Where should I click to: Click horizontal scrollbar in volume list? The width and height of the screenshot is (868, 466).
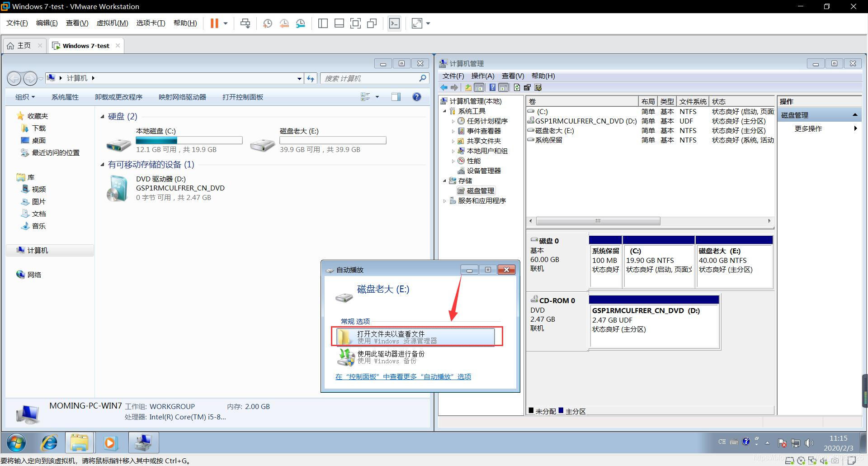[x=598, y=221]
